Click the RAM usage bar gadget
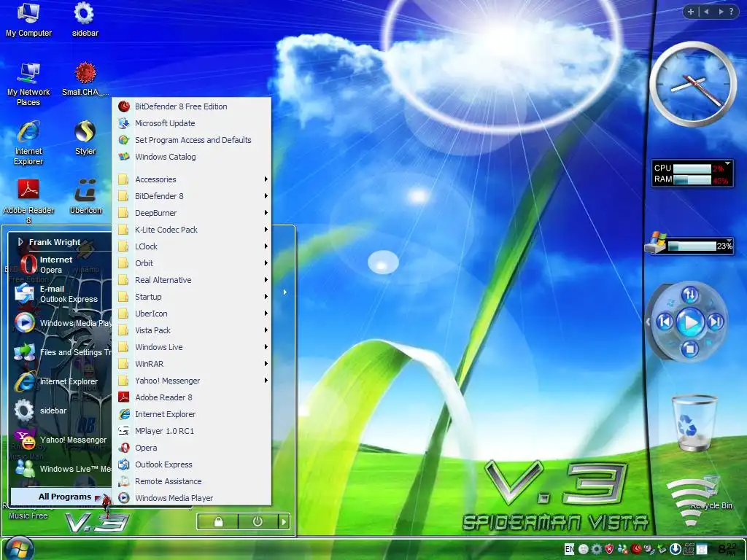Viewport: 747px width, 560px height. point(692,179)
